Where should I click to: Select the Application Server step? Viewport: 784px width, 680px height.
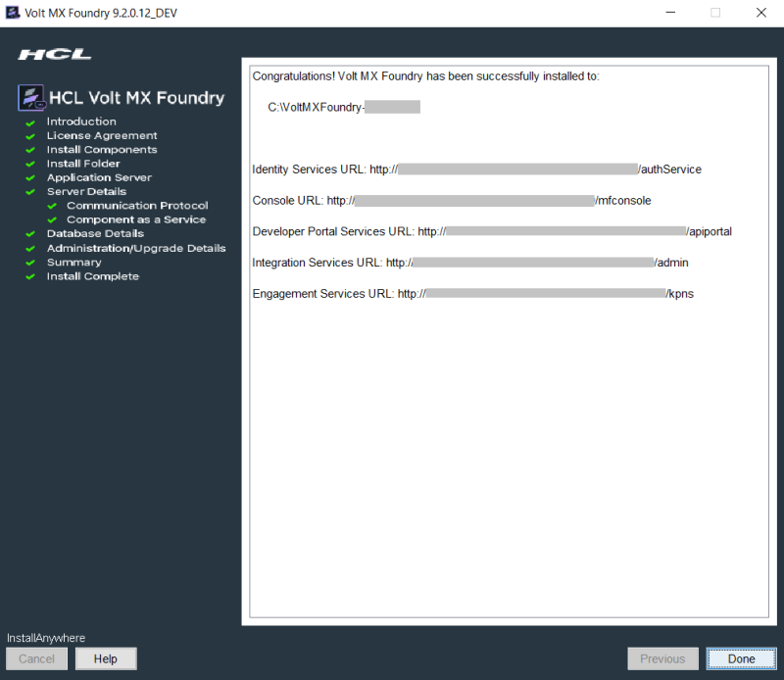[x=100, y=177]
